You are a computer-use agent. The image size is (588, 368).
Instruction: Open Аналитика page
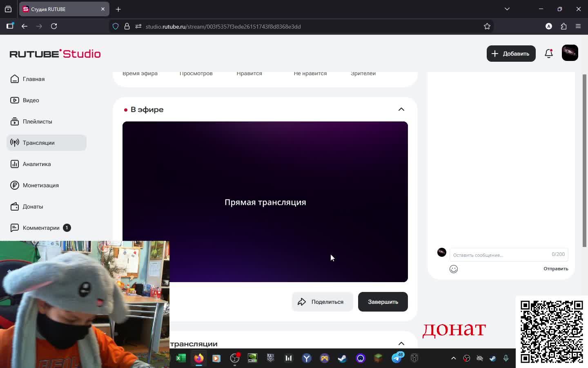[47, 164]
